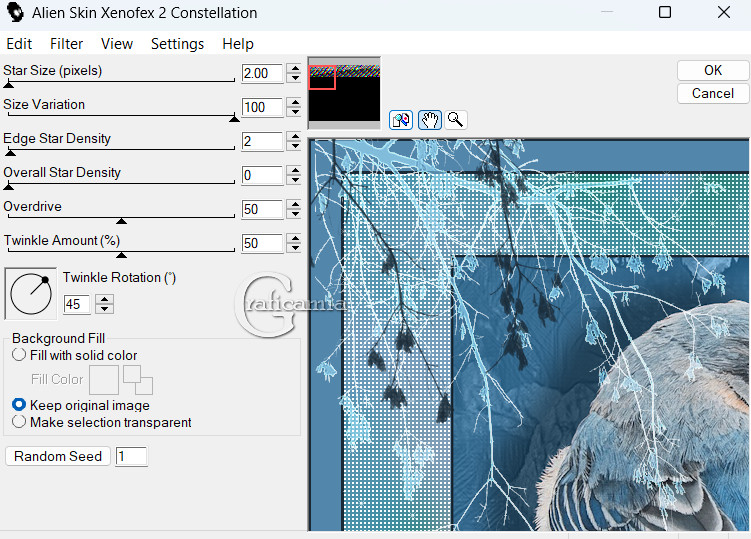Viewport: 751px width, 539px height.
Task: Click the Twinkle Rotation angle dial
Action: 31,293
